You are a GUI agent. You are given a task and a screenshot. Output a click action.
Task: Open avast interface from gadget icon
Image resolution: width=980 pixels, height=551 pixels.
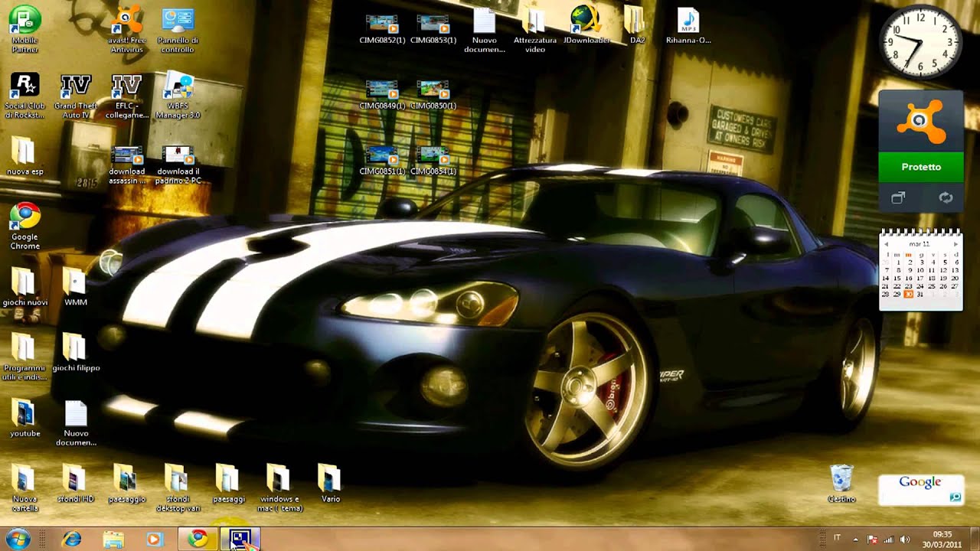coord(898,198)
